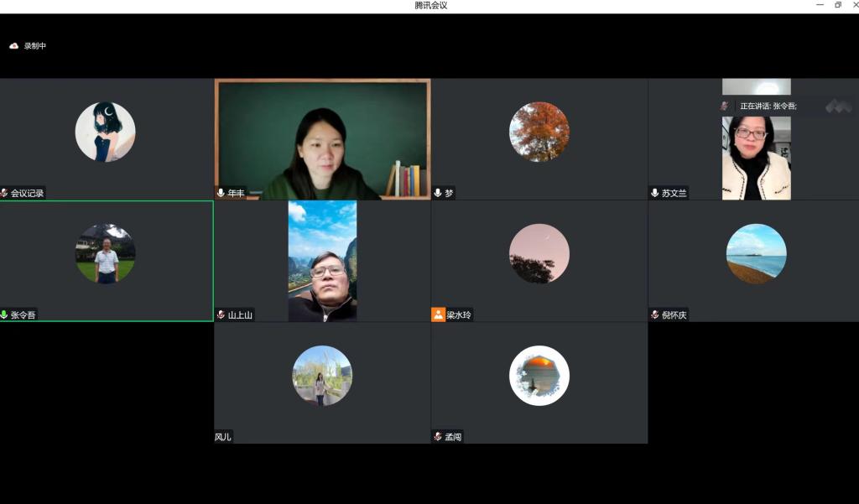Viewport: 859px width, 504px height.
Task: Click the muted mic icon beside 倪怀庆
Action: click(x=654, y=315)
